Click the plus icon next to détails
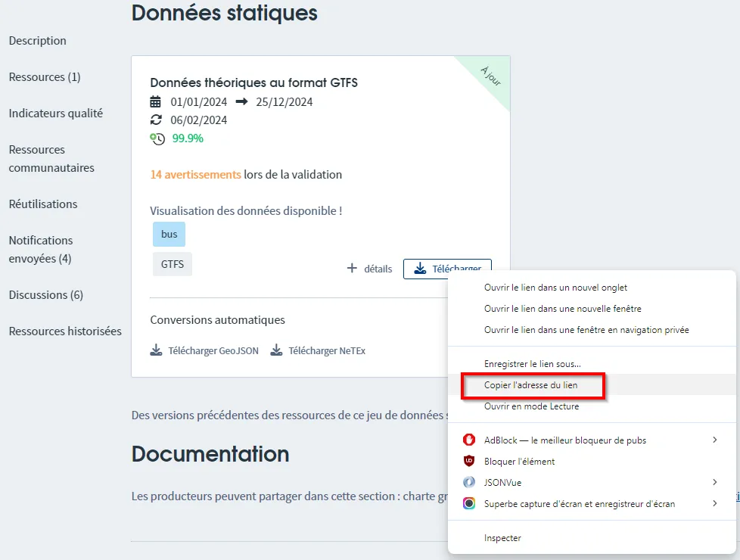Screen dimensions: 740x560 click(352, 268)
